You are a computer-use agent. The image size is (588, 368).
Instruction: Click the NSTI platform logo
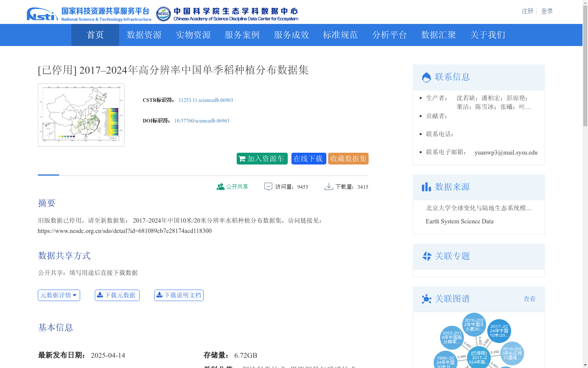[x=89, y=14]
